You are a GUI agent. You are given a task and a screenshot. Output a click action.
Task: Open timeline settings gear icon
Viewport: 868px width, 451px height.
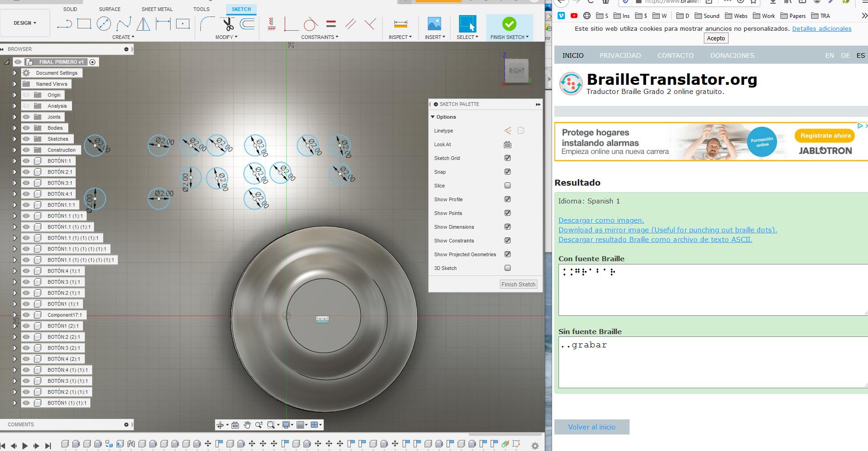(535, 445)
